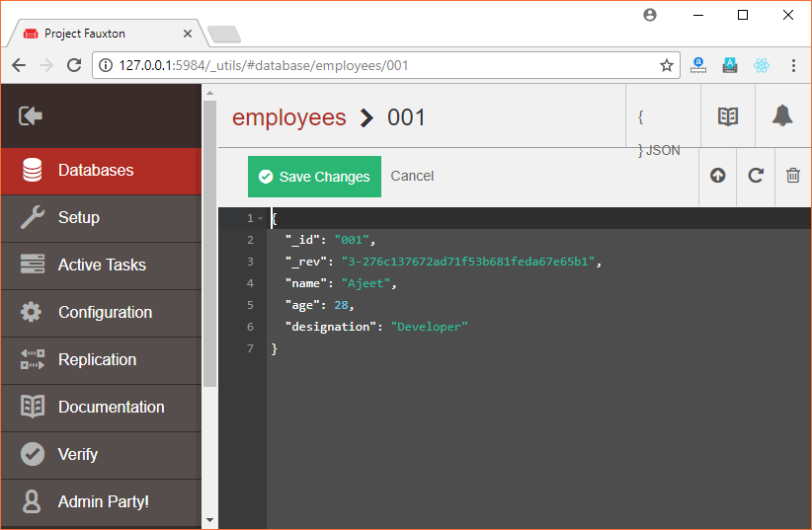Delete document with trash icon

[793, 176]
